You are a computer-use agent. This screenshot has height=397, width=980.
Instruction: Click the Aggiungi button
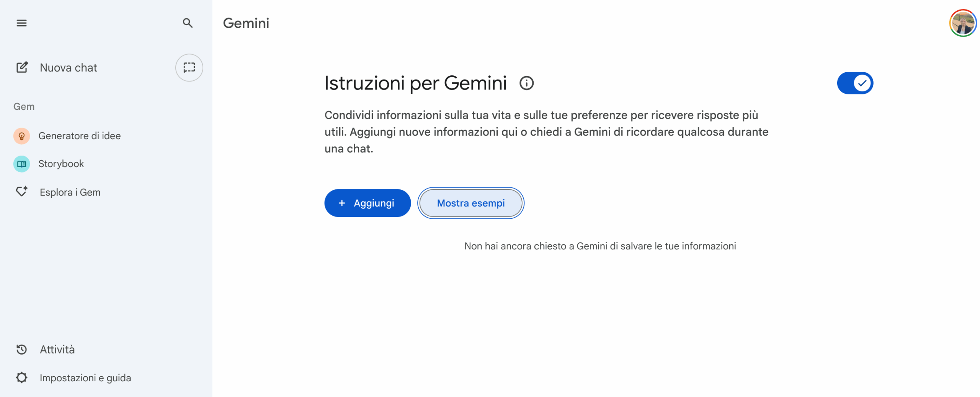[x=367, y=203]
